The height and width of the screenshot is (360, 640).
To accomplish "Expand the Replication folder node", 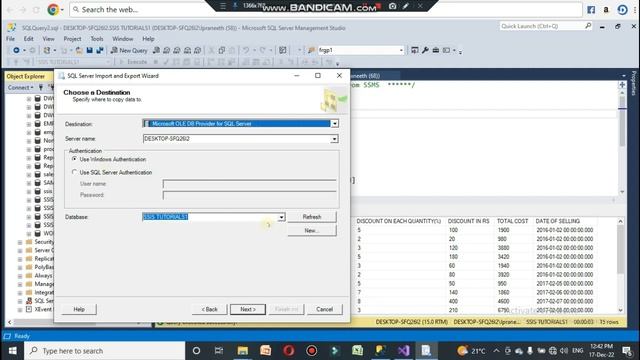I will 20,259.
